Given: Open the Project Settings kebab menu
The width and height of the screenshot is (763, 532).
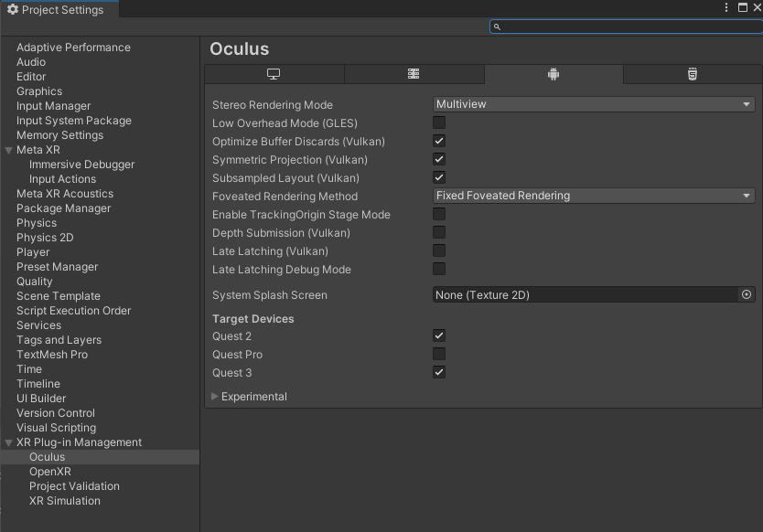Looking at the screenshot, I should point(726,7).
